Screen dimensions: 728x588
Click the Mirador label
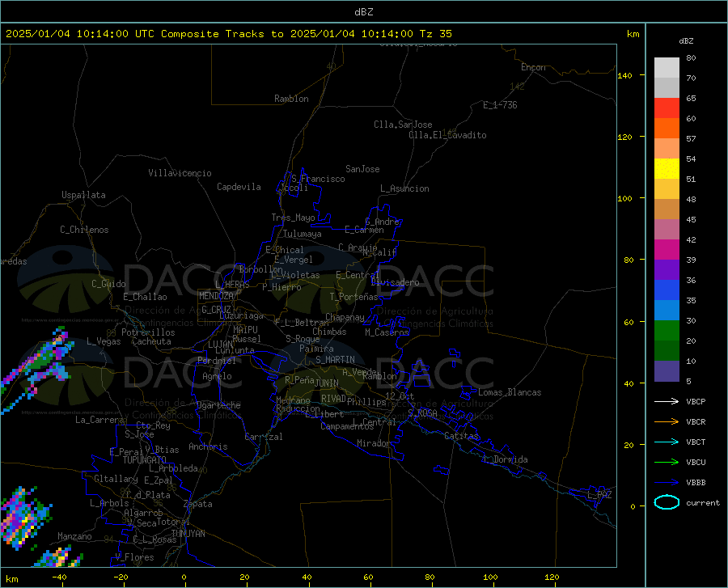tap(374, 443)
